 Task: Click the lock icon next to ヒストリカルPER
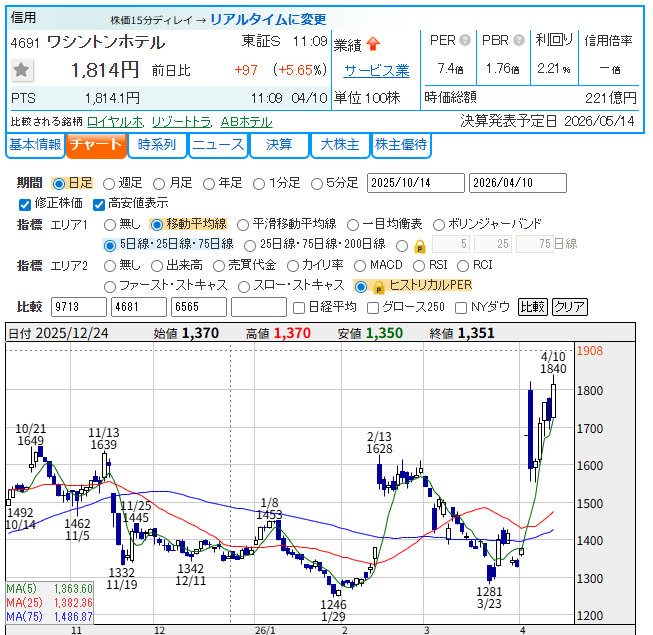tap(379, 287)
